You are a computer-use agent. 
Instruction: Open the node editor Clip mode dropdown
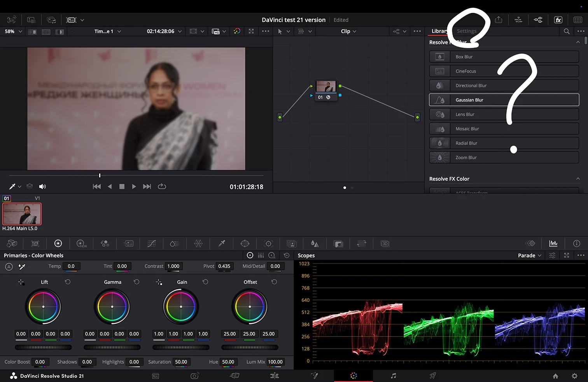[x=348, y=32]
